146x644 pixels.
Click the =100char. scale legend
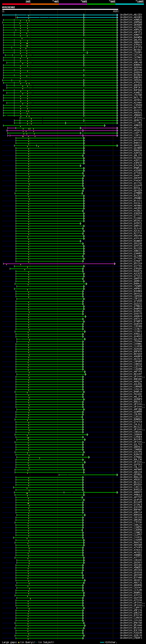click(x=108, y=642)
